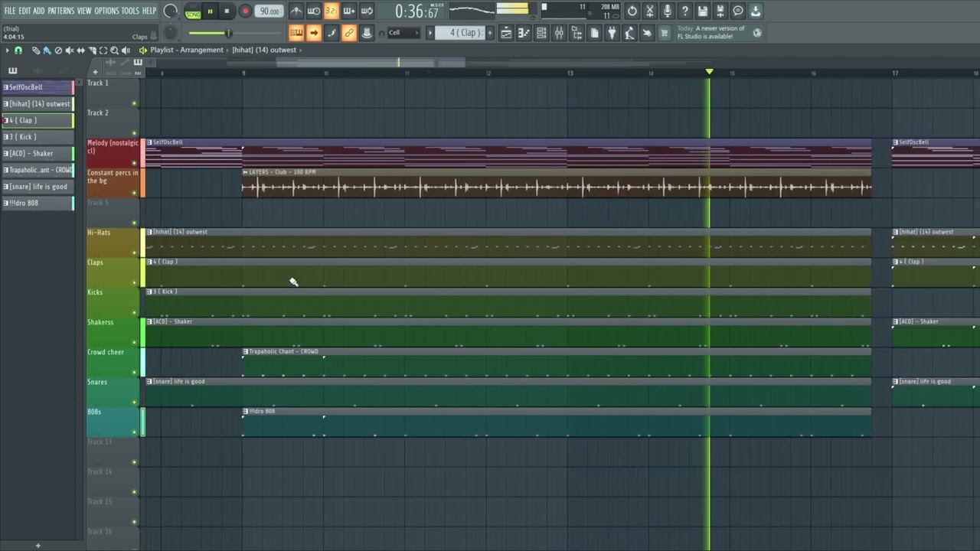Viewport: 980px width, 551px height.
Task: Toggle the link knob tweaks button
Action: pos(349,33)
